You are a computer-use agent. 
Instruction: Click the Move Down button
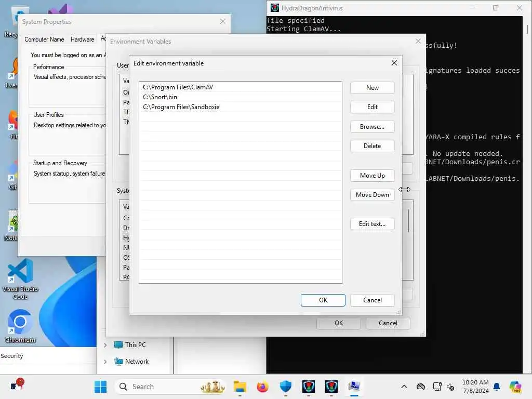372,195
